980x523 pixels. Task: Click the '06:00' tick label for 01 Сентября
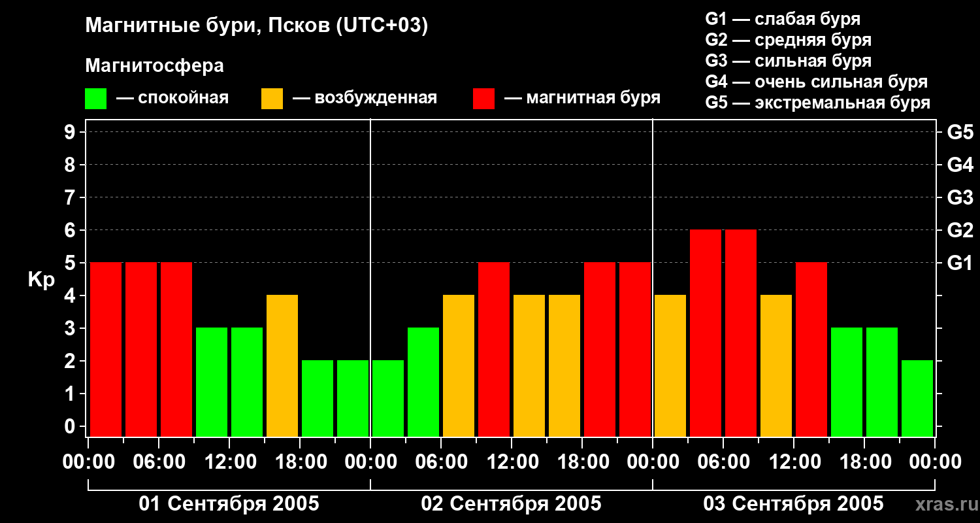coord(159,462)
